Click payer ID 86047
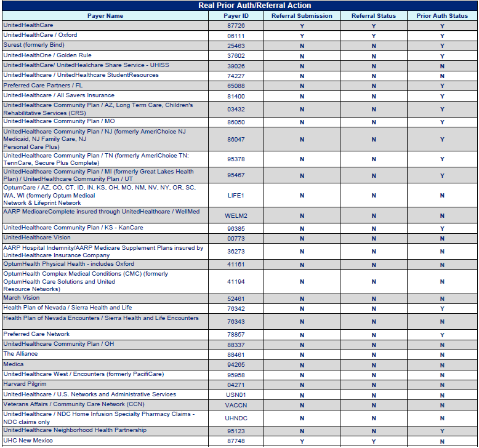Viewport: 479px width, 448px height. 236,139
